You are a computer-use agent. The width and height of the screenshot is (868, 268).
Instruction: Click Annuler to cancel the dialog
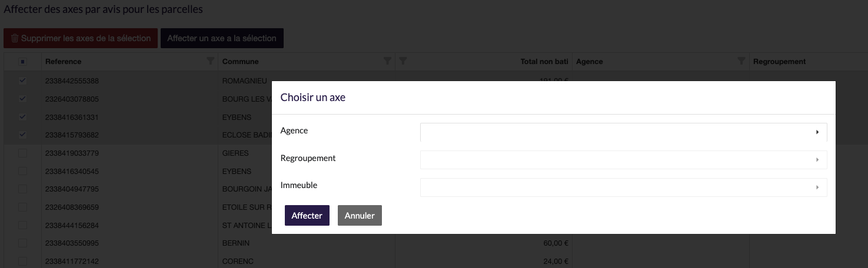(360, 216)
